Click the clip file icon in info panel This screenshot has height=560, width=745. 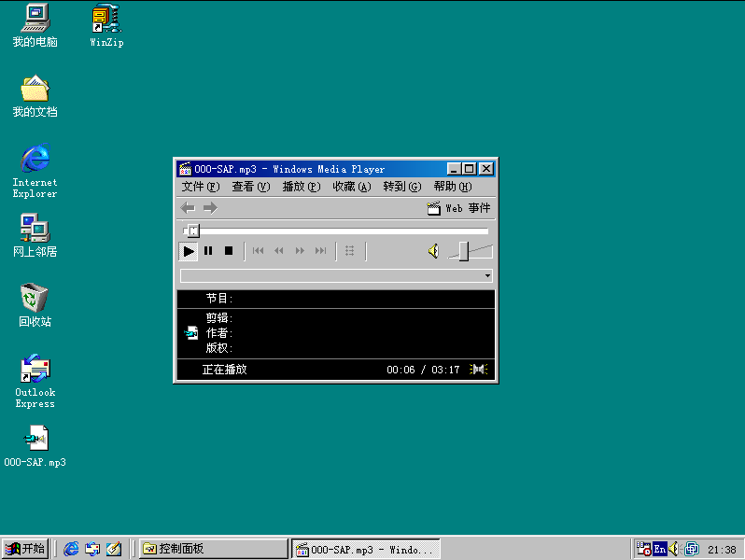(191, 333)
